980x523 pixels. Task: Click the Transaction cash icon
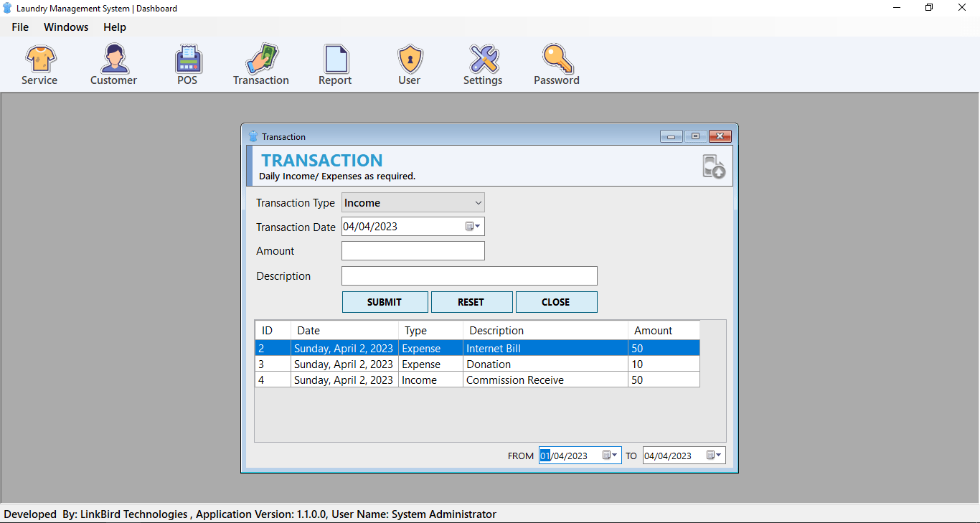coord(260,63)
